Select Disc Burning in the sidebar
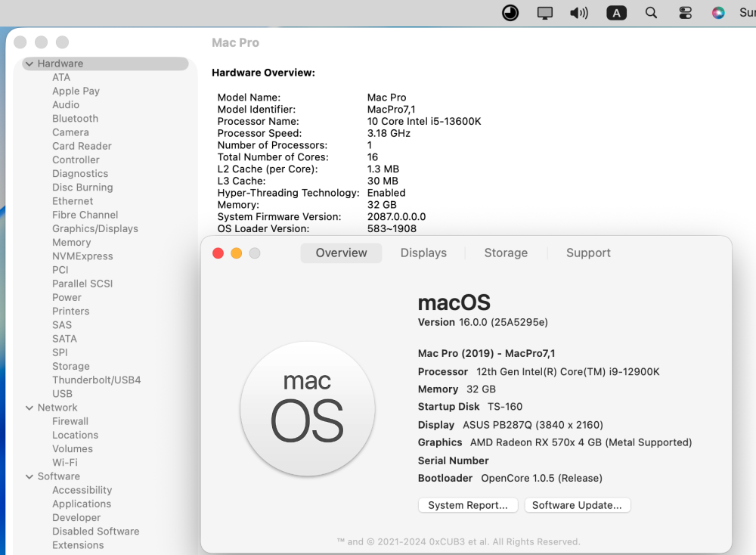The image size is (756, 555). (x=82, y=187)
